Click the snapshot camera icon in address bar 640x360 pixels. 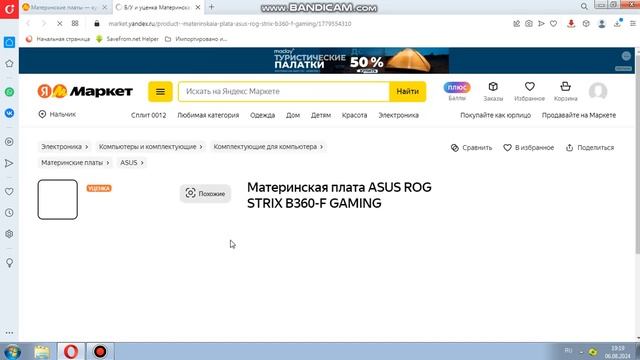(529, 24)
